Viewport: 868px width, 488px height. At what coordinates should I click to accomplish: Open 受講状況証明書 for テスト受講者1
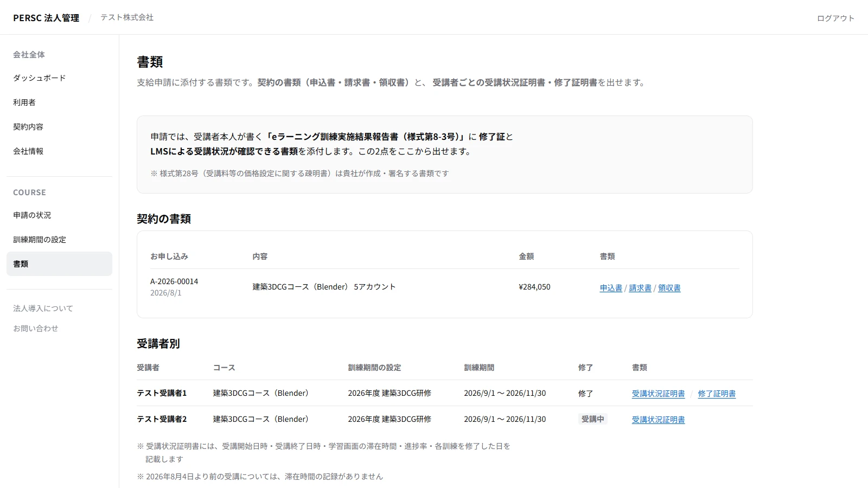point(658,394)
